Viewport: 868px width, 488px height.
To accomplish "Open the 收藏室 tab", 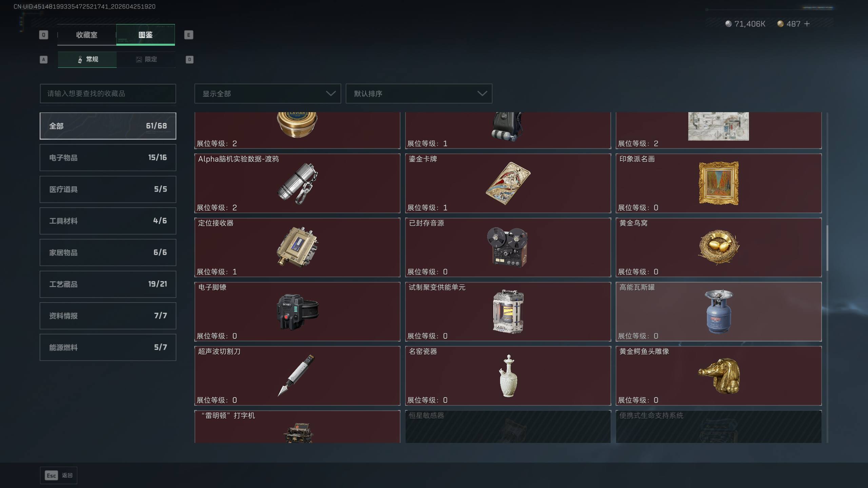I will (87, 35).
